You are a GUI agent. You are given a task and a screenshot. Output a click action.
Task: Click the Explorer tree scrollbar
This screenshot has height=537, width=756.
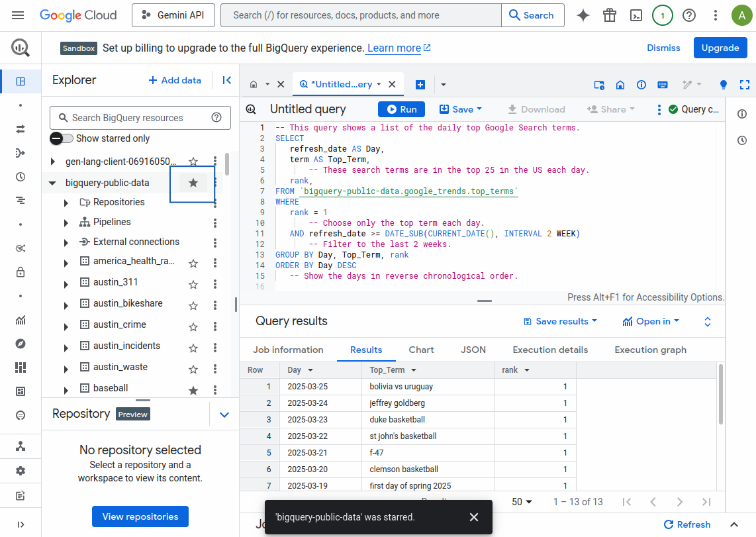(x=227, y=164)
